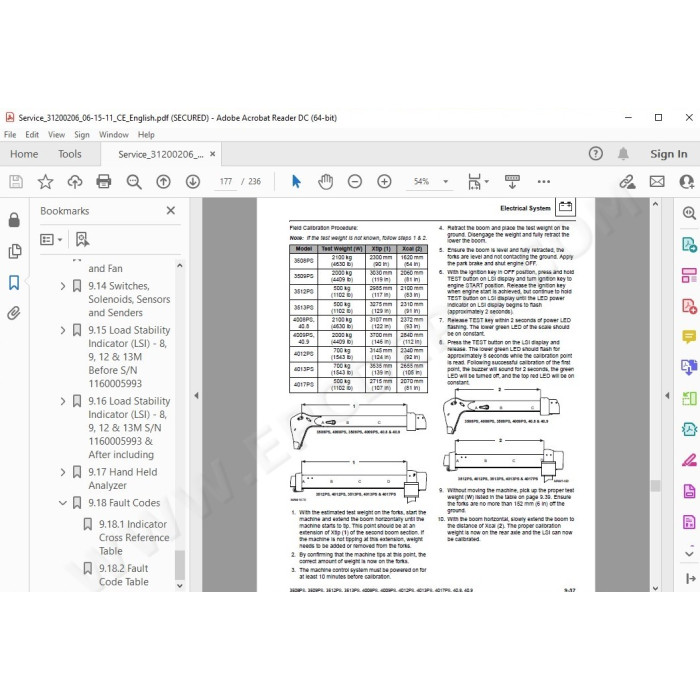Find the current bookmark icon
Viewport: 700px width, 700px height.
[x=82, y=240]
